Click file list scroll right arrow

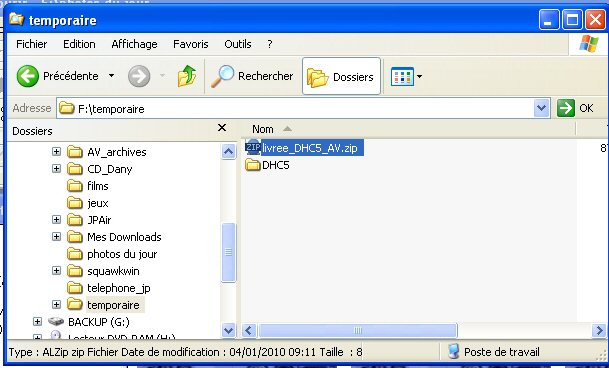coord(599,331)
